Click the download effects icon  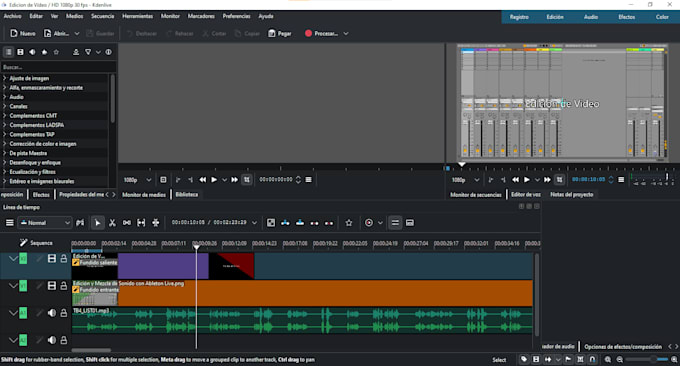[76, 52]
